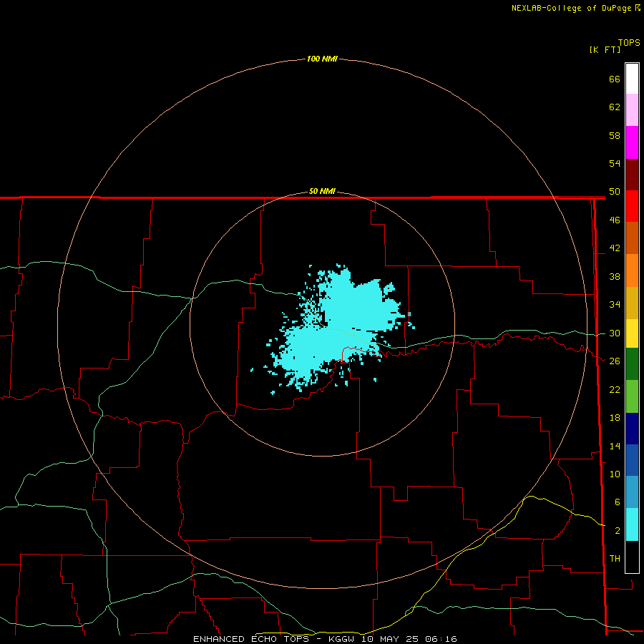644x644 pixels.
Task: Click the 22 legend value
Action: click(615, 389)
